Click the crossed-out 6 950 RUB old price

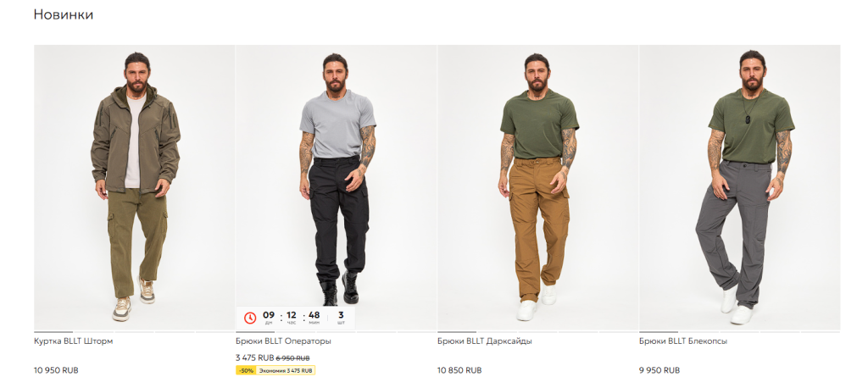[292, 358]
